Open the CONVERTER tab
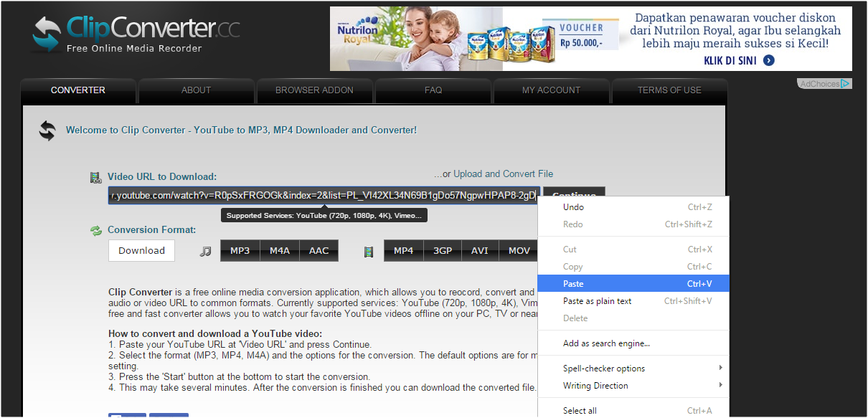868x418 pixels. click(78, 90)
